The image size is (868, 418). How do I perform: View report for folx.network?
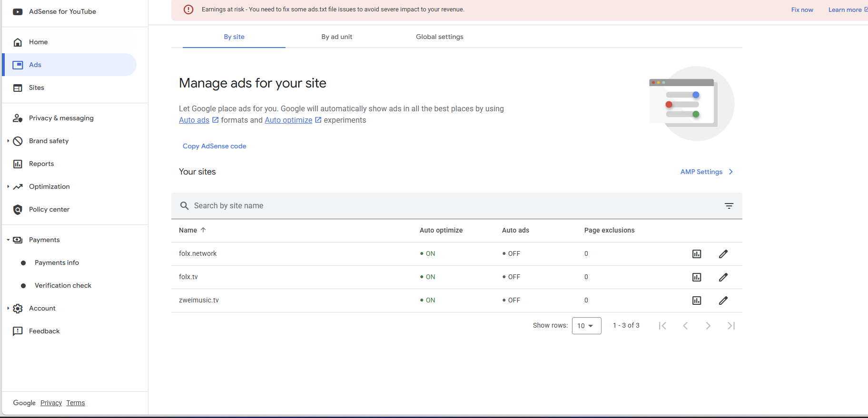tap(697, 254)
